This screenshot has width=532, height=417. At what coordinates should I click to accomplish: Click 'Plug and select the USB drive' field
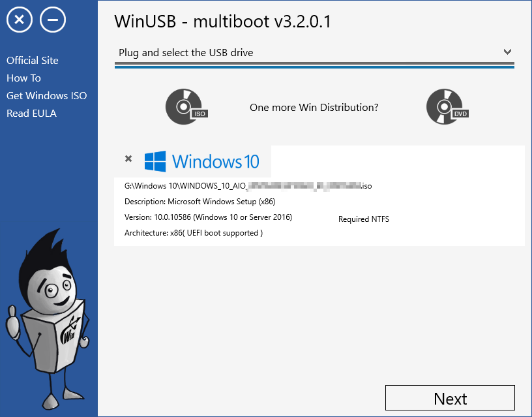click(x=196, y=53)
